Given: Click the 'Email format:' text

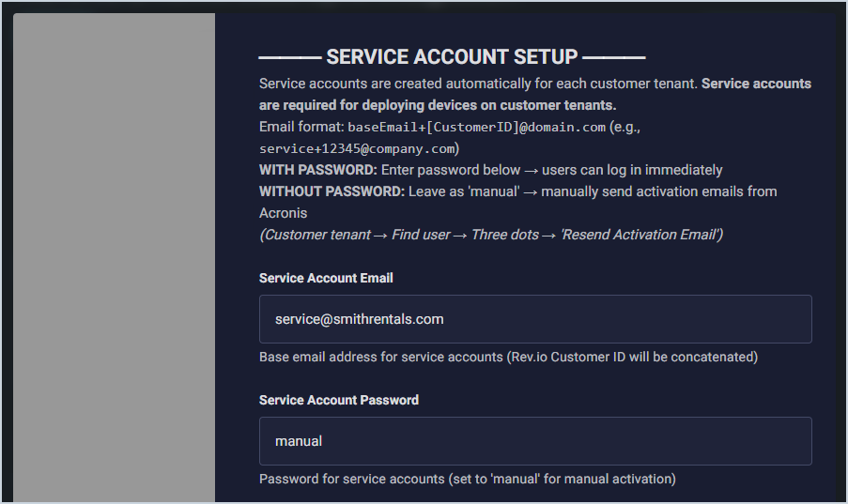Looking at the screenshot, I should [x=301, y=127].
